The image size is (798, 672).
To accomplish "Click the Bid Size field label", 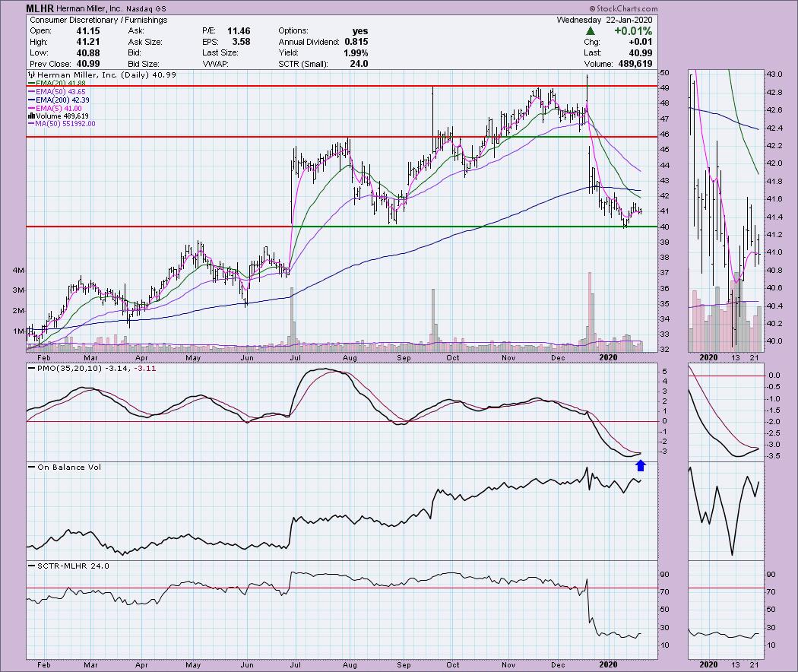I will tap(144, 64).
